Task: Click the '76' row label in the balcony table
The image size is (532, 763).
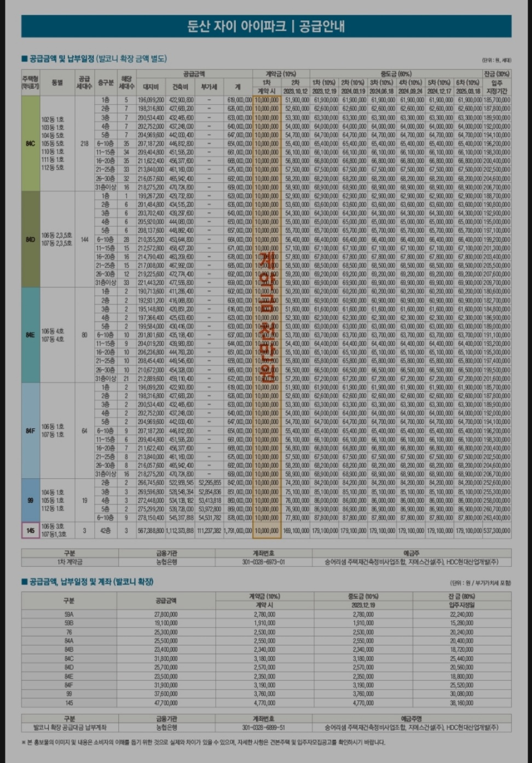Action: 69,632
